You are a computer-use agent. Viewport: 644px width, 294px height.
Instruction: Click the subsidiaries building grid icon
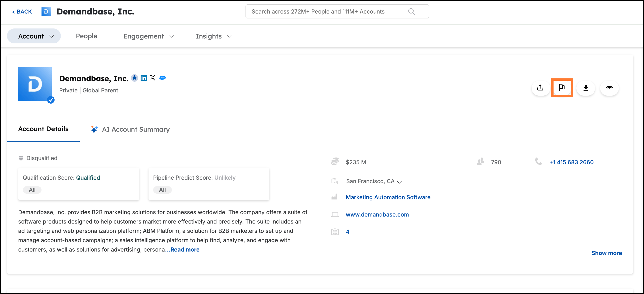335,232
